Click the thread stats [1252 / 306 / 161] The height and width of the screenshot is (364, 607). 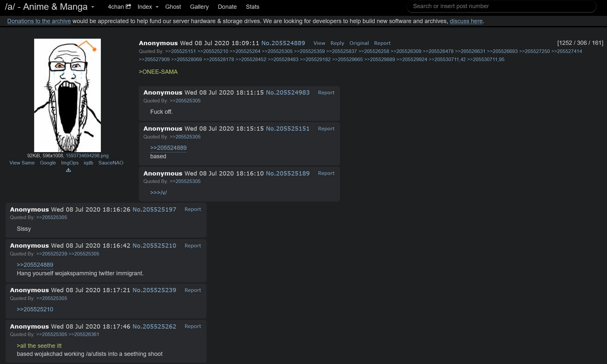(580, 43)
